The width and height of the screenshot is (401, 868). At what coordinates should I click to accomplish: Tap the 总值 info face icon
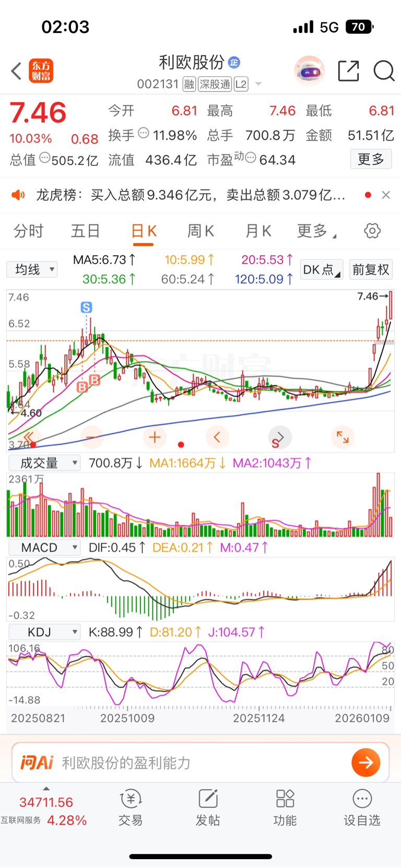(45, 158)
